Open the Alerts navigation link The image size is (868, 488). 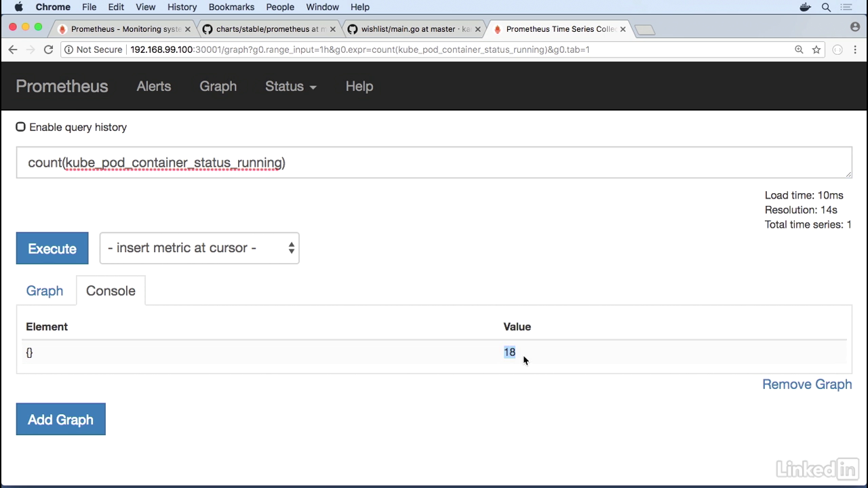click(154, 86)
